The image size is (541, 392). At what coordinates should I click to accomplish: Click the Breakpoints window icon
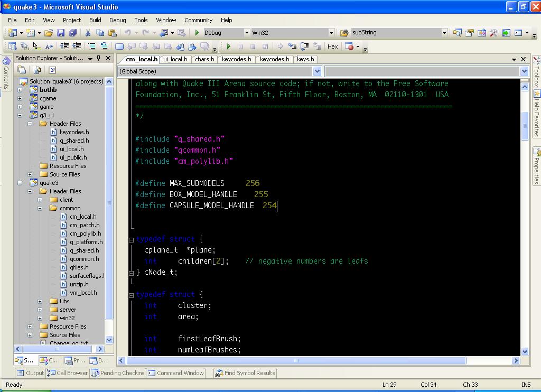pos(349,46)
